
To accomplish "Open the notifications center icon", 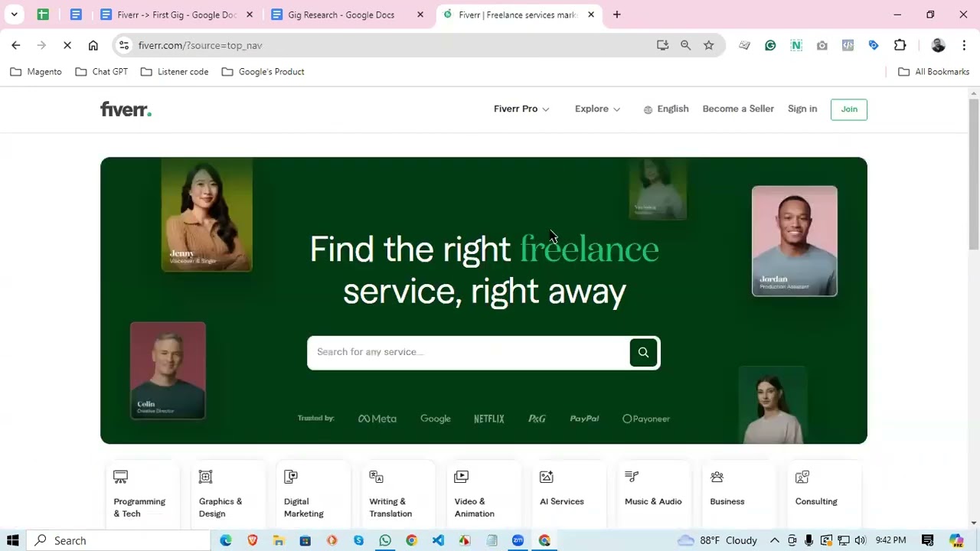I will (x=928, y=540).
